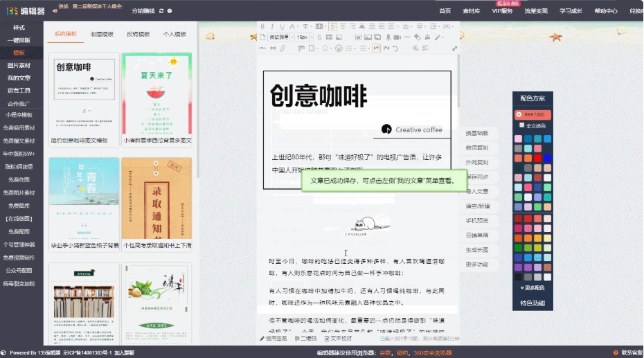Open 我的文章 in left sidebar
The width and height of the screenshot is (644, 358).
click(19, 78)
